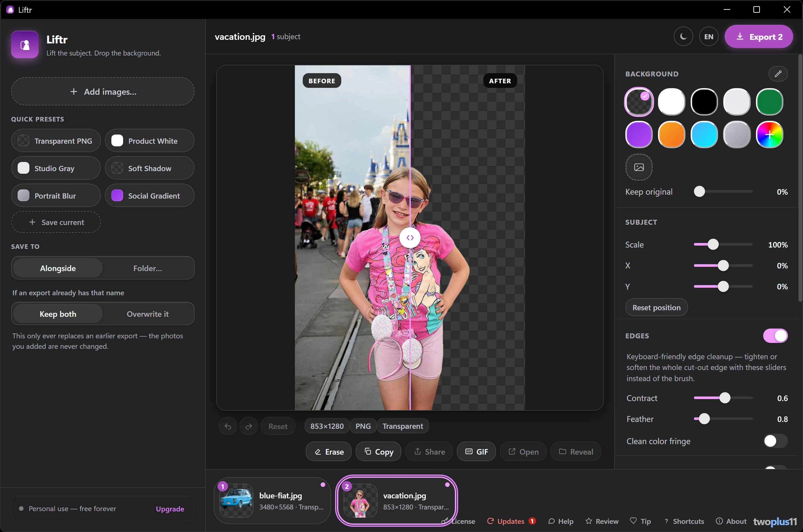Open the eyedropper color picker
This screenshot has height=532, width=803.
pos(778,73)
